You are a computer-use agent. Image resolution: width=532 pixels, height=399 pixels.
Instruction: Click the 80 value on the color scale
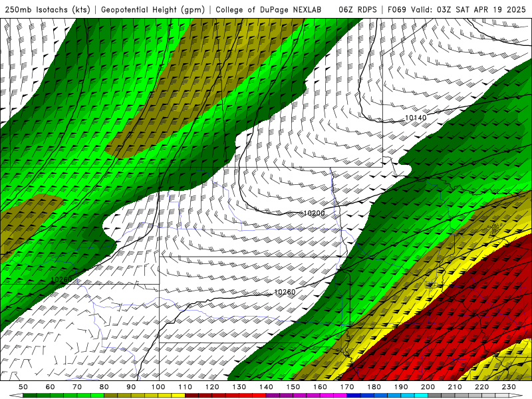104,387
